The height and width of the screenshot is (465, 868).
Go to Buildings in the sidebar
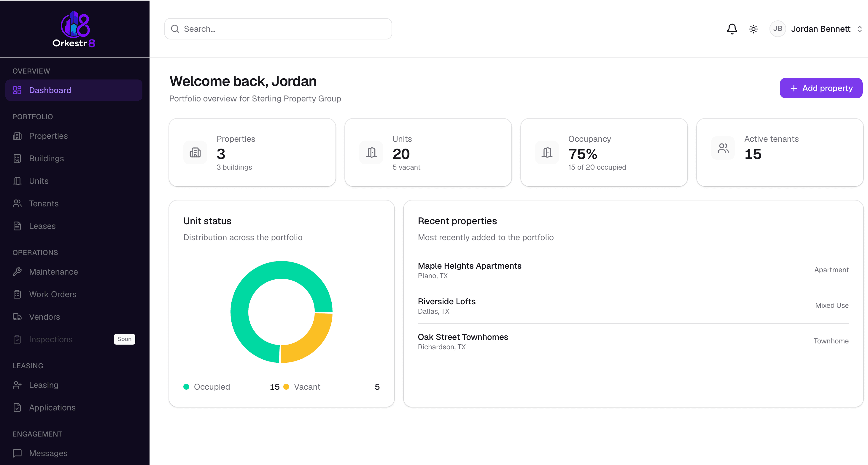coord(74,158)
